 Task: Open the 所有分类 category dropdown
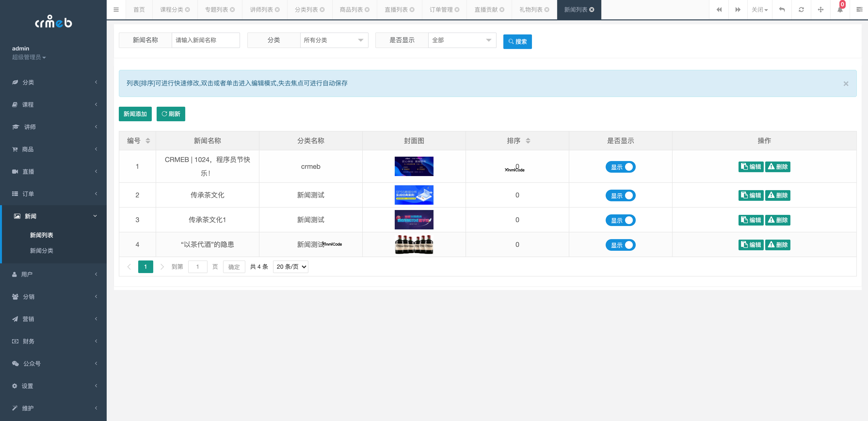[x=334, y=40]
